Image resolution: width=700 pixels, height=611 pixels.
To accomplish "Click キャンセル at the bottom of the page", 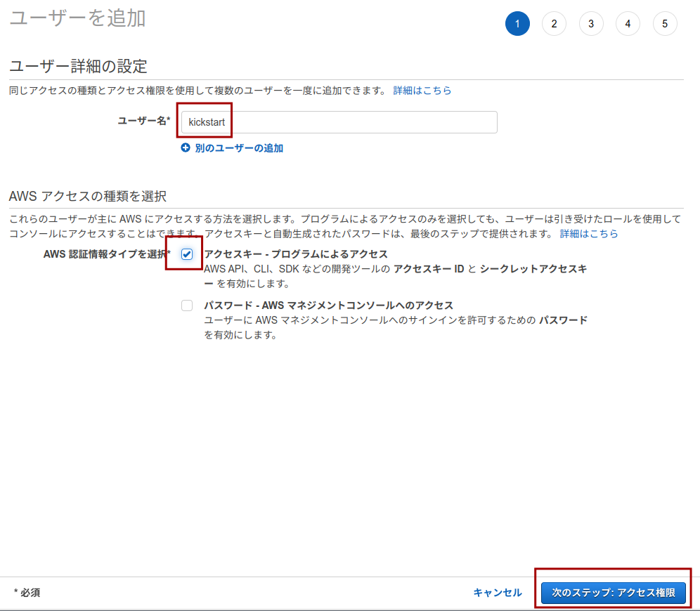I will coord(498,592).
